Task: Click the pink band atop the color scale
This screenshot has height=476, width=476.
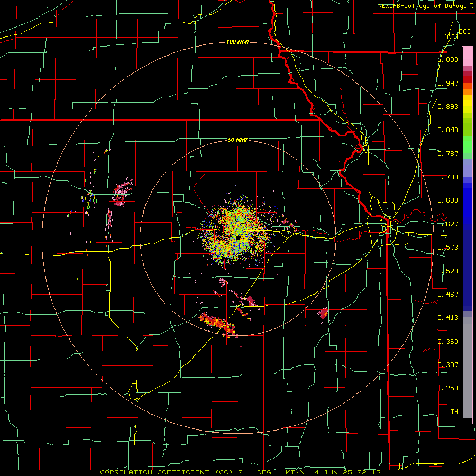Action: [467, 57]
